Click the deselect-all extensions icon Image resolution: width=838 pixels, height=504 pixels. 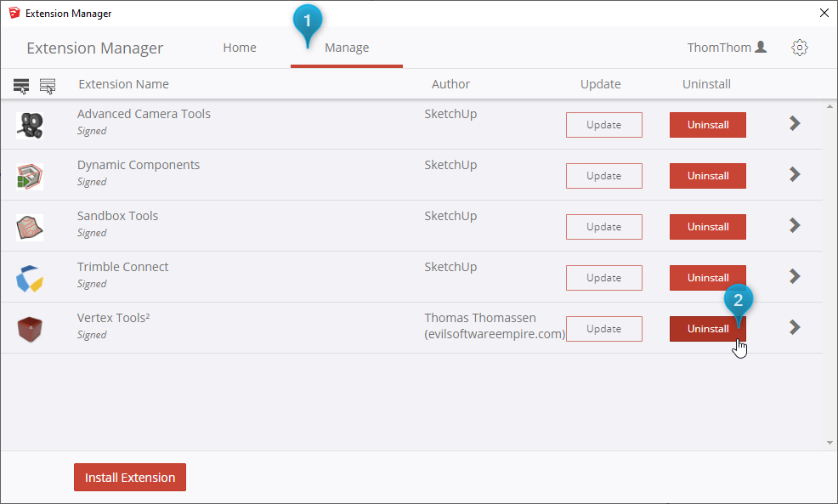pyautogui.click(x=48, y=85)
